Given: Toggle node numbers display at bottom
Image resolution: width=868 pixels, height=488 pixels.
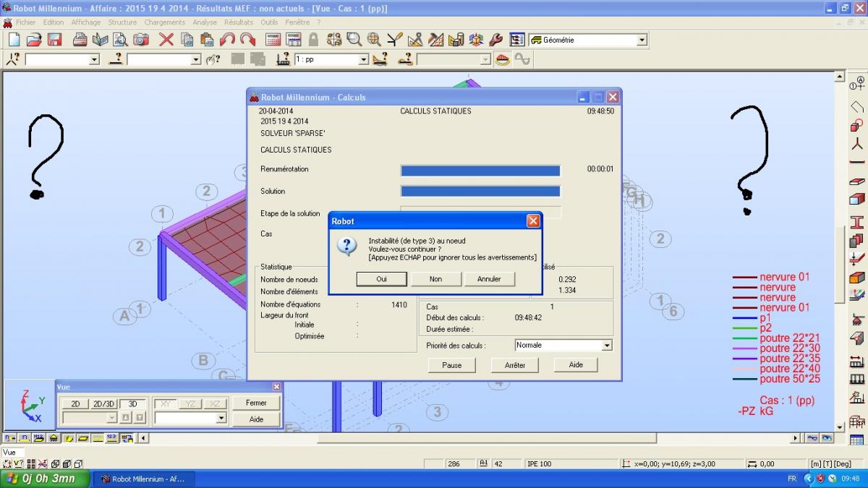Looking at the screenshot, I should (9, 437).
